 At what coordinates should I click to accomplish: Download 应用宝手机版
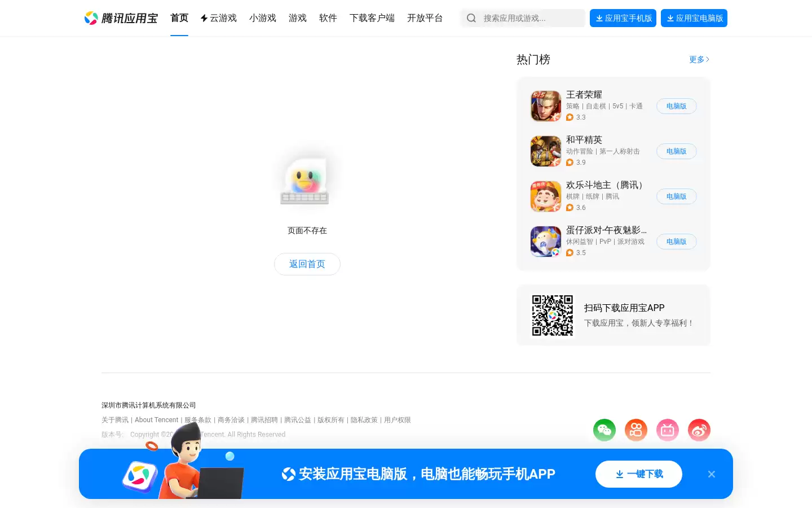click(x=623, y=18)
